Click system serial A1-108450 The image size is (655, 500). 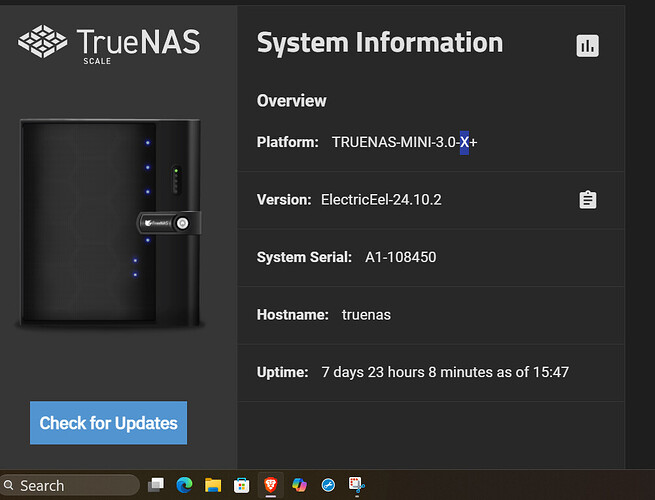pyautogui.click(x=401, y=257)
